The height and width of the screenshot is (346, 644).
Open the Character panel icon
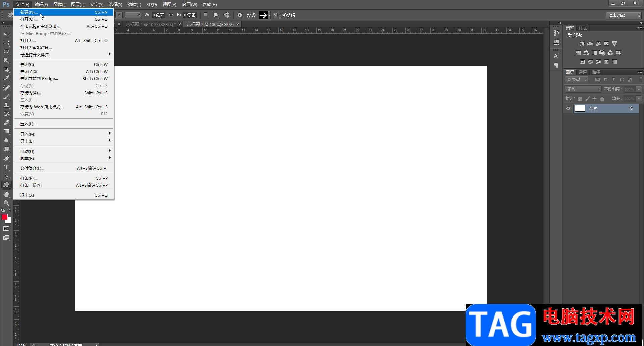[556, 56]
